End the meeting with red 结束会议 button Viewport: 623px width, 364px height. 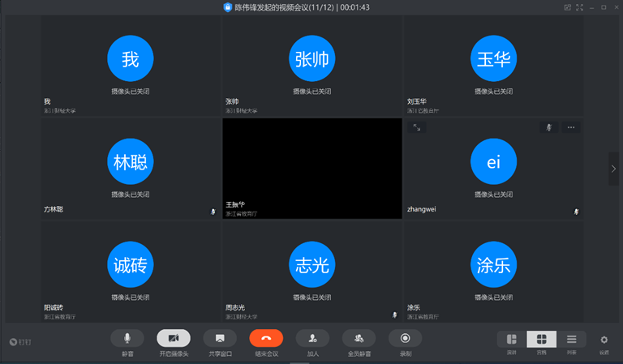(x=266, y=338)
